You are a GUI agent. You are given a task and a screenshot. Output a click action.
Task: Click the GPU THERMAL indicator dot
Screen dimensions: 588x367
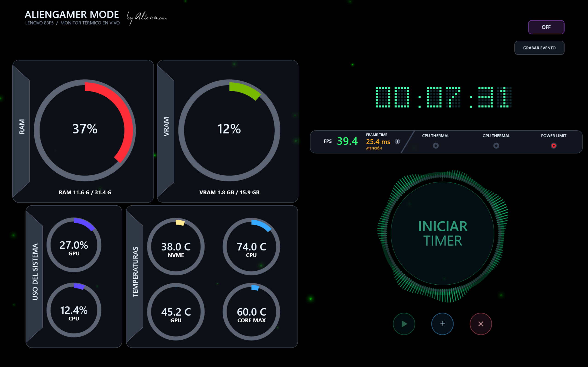pos(496,146)
